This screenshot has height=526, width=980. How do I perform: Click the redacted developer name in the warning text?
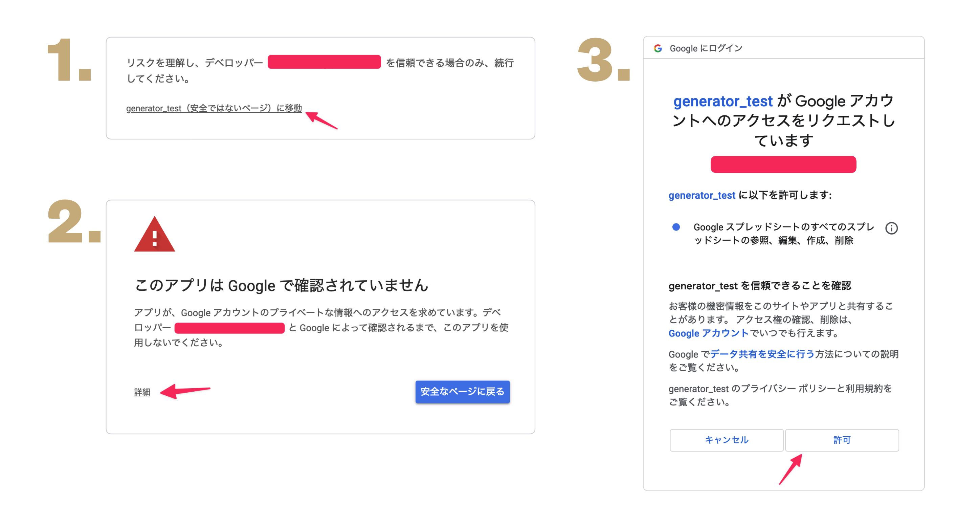(x=229, y=328)
